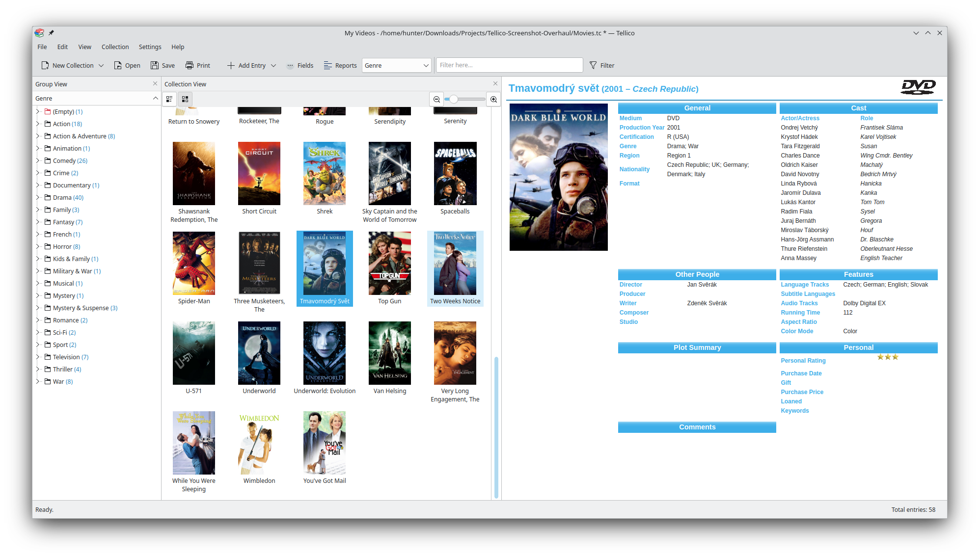Expand the Comedy genre tree item

[x=38, y=160]
